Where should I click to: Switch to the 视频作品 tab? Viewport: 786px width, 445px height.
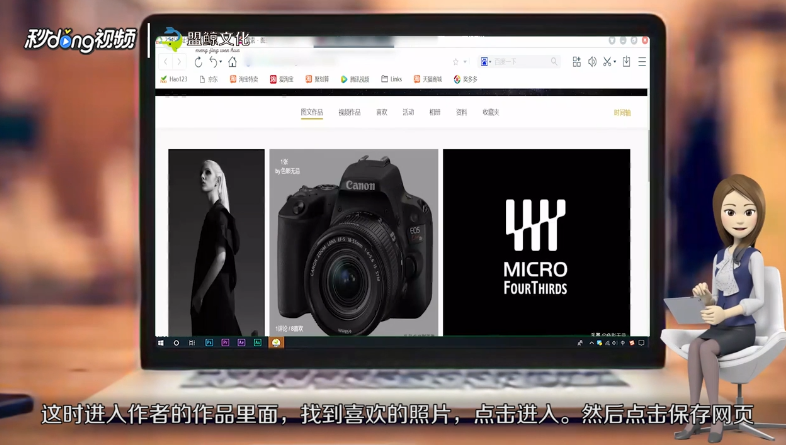(349, 112)
